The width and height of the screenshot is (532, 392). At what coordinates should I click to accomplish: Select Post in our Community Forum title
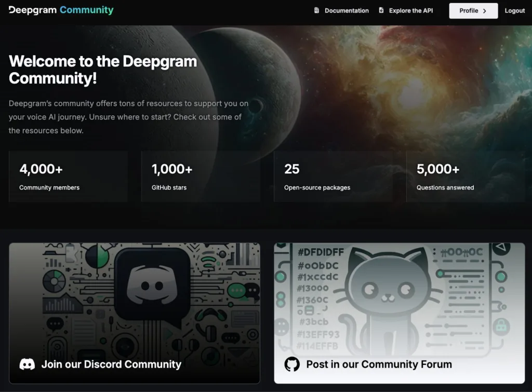(x=379, y=364)
